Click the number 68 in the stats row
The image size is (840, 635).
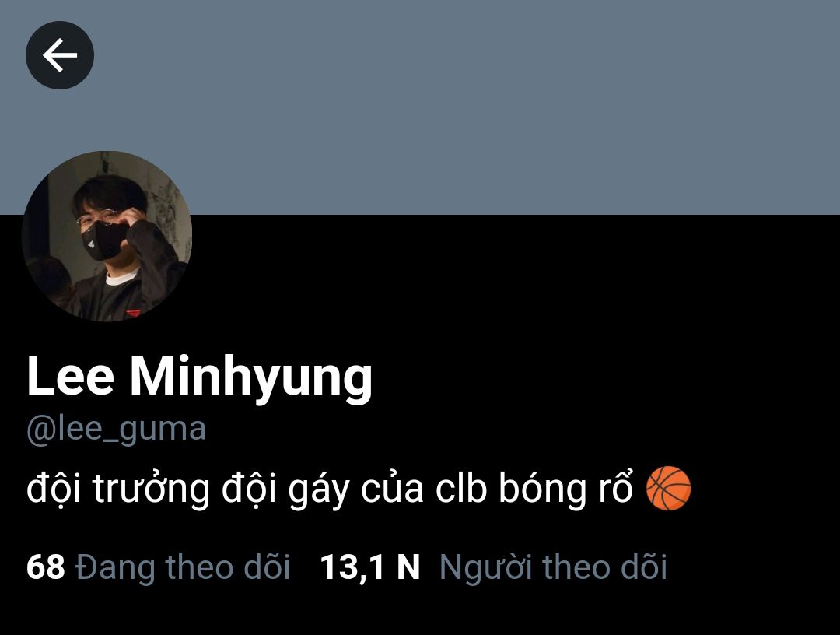[46, 567]
